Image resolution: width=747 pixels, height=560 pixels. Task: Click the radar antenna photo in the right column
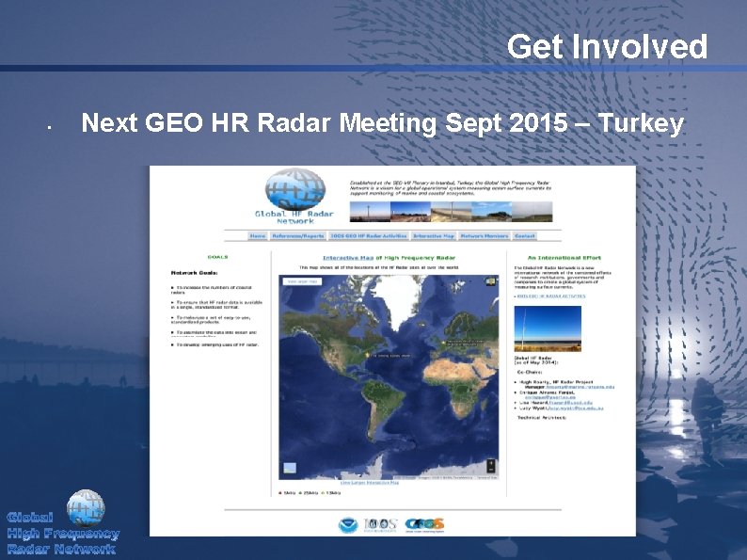[x=548, y=328]
